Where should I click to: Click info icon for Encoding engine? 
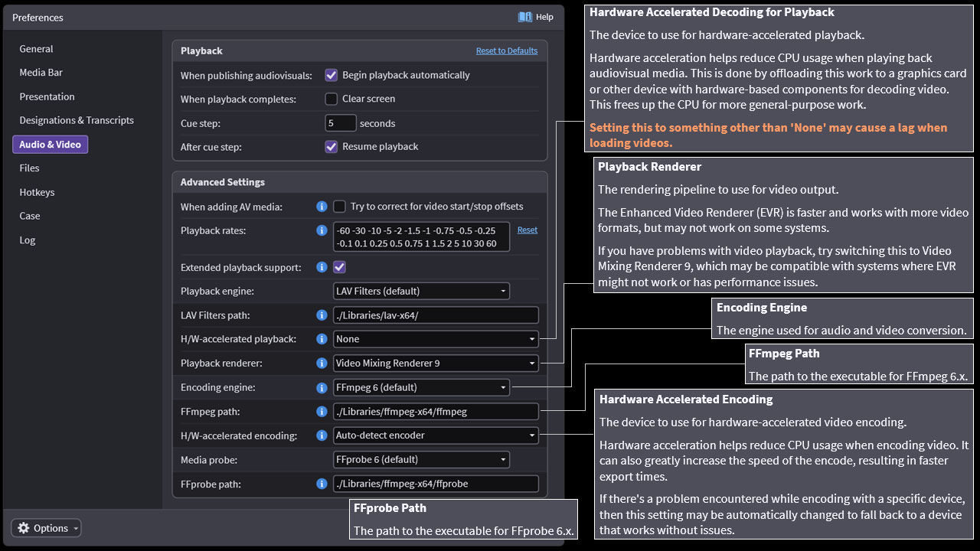[x=322, y=387]
